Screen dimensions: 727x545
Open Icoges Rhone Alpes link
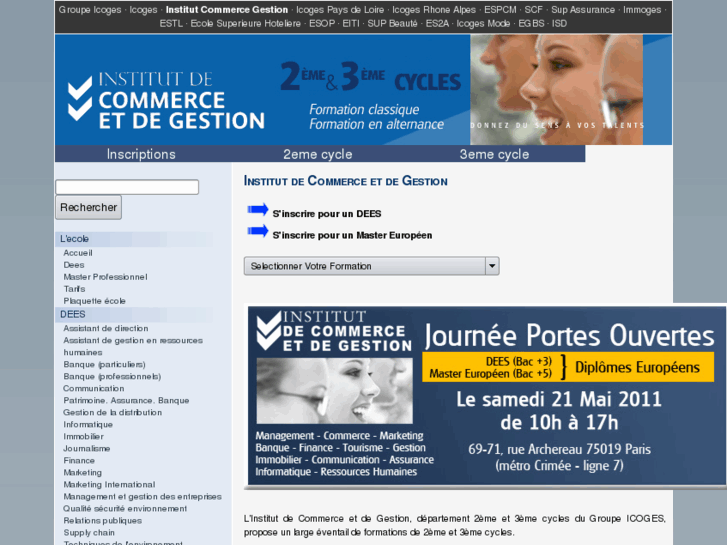(x=434, y=10)
